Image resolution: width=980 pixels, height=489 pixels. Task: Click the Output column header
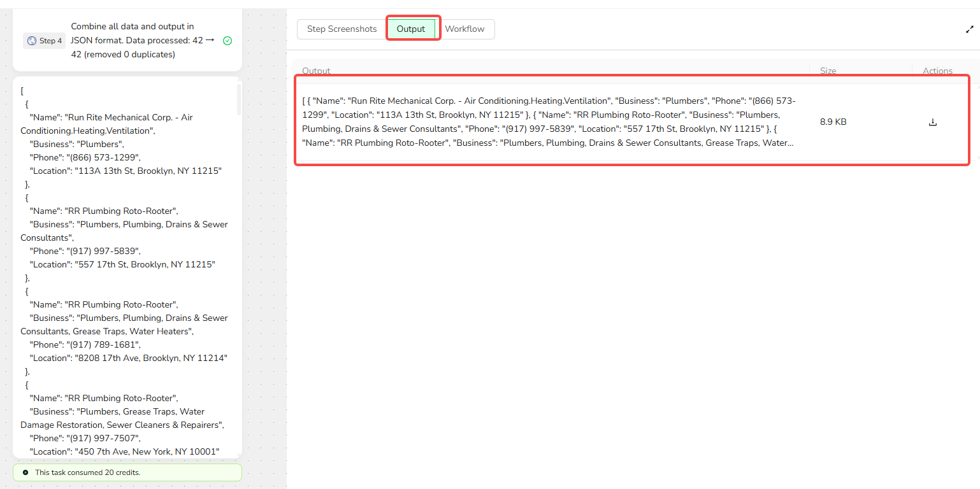tap(317, 71)
